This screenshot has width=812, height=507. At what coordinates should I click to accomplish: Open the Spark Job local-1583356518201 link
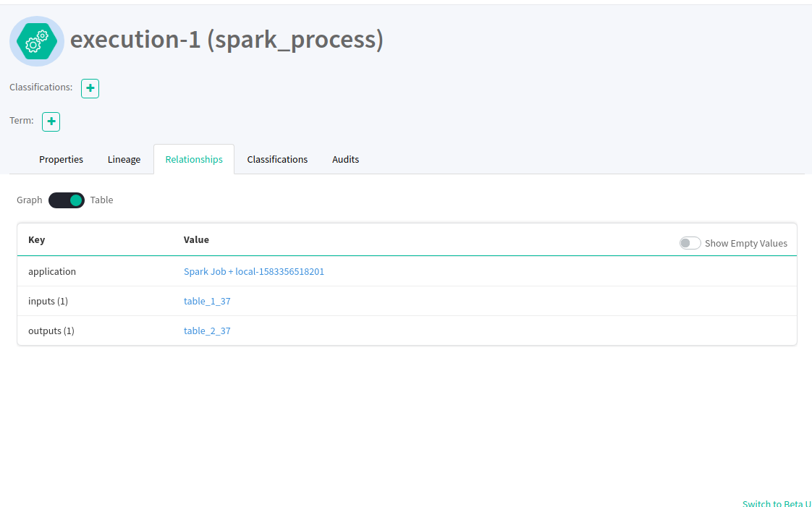pyautogui.click(x=254, y=272)
